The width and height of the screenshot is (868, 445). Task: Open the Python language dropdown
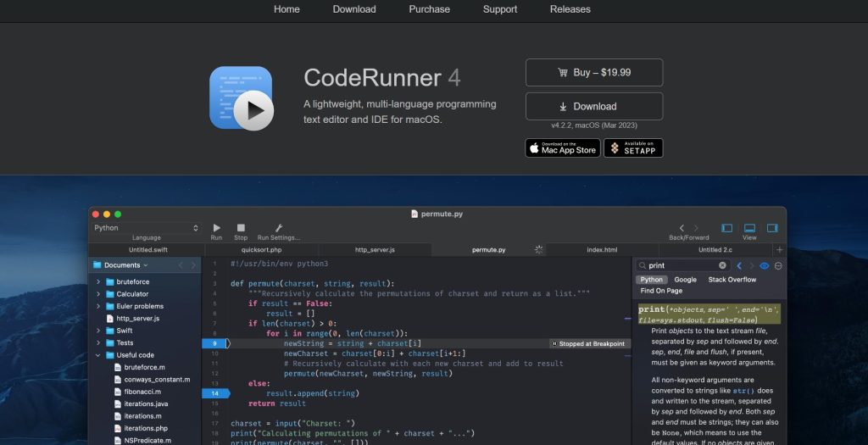tap(146, 228)
